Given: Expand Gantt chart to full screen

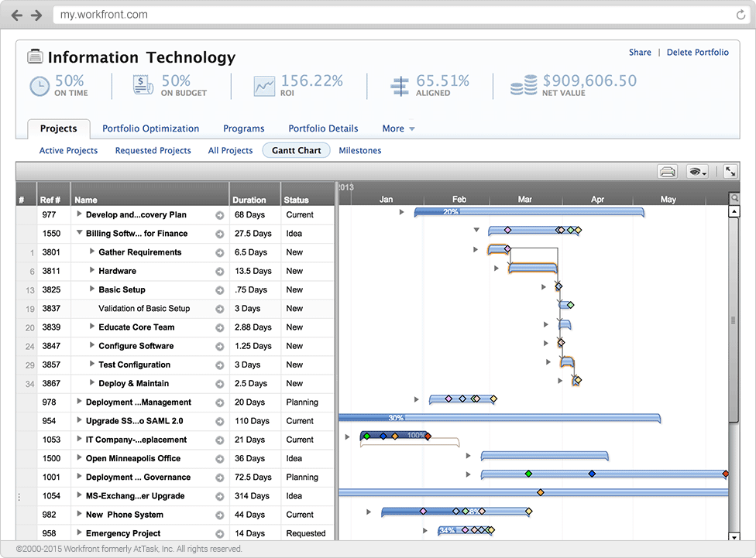Looking at the screenshot, I should click(730, 172).
